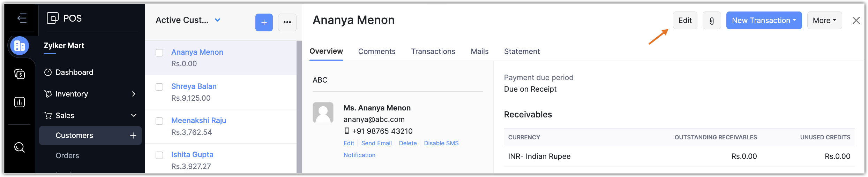The width and height of the screenshot is (868, 177).
Task: Click the paperclip attachment icon
Action: [x=712, y=21]
